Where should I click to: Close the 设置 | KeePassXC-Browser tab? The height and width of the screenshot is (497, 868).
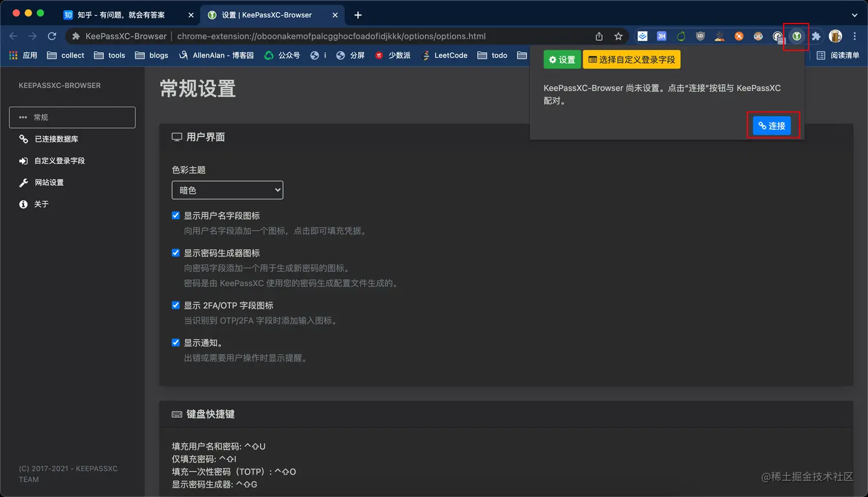[335, 15]
